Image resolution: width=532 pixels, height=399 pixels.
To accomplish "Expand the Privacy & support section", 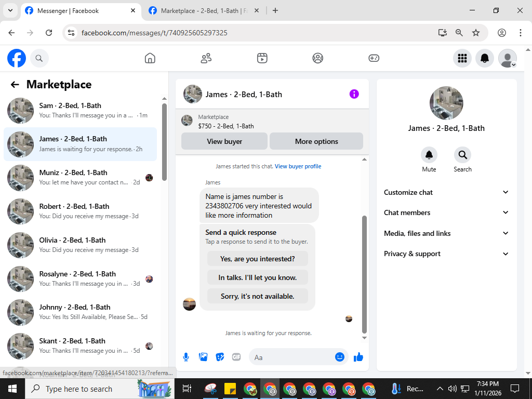I will pyautogui.click(x=446, y=254).
